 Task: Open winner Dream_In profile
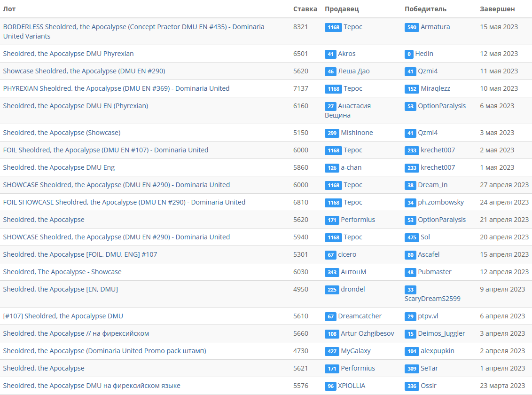pos(432,185)
